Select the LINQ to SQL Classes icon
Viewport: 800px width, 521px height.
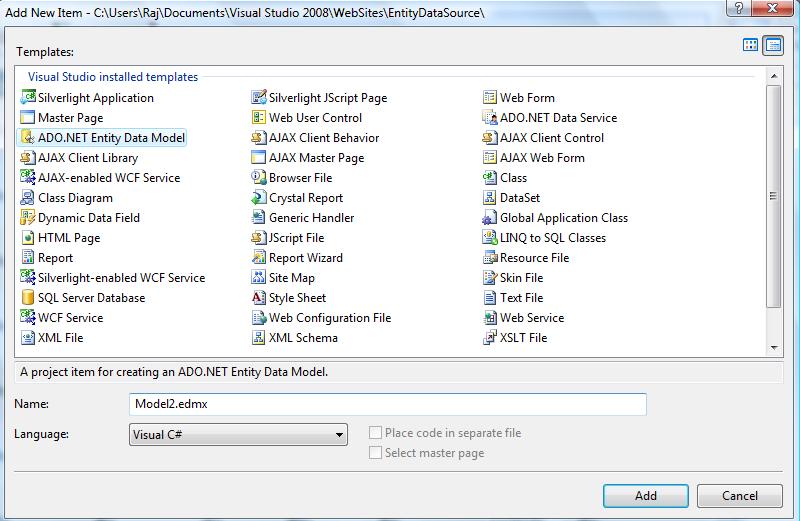(490, 237)
